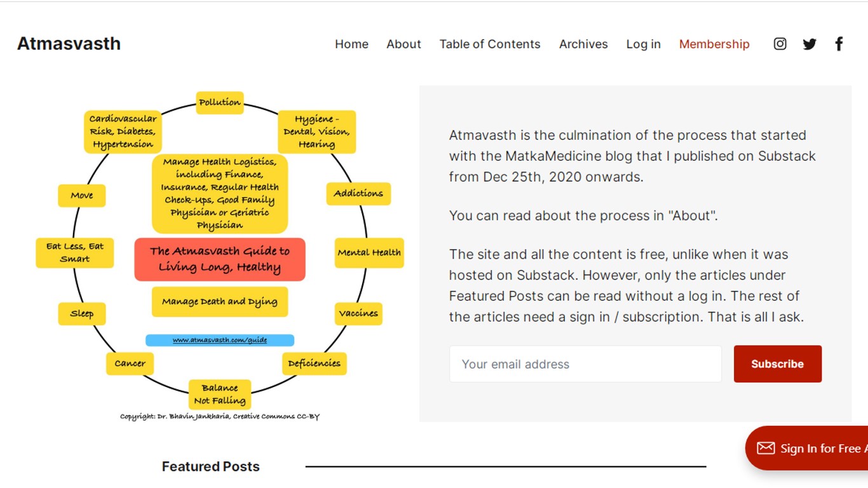This screenshot has width=868, height=488.
Task: Focus the Your email address field
Action: pos(585,364)
